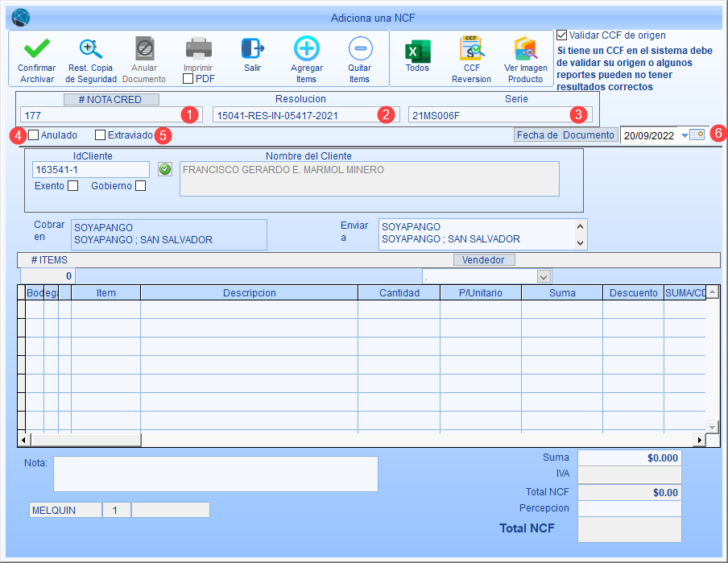Click the IdCliente field 163541-1
The height and width of the screenshot is (563, 728).
click(91, 170)
